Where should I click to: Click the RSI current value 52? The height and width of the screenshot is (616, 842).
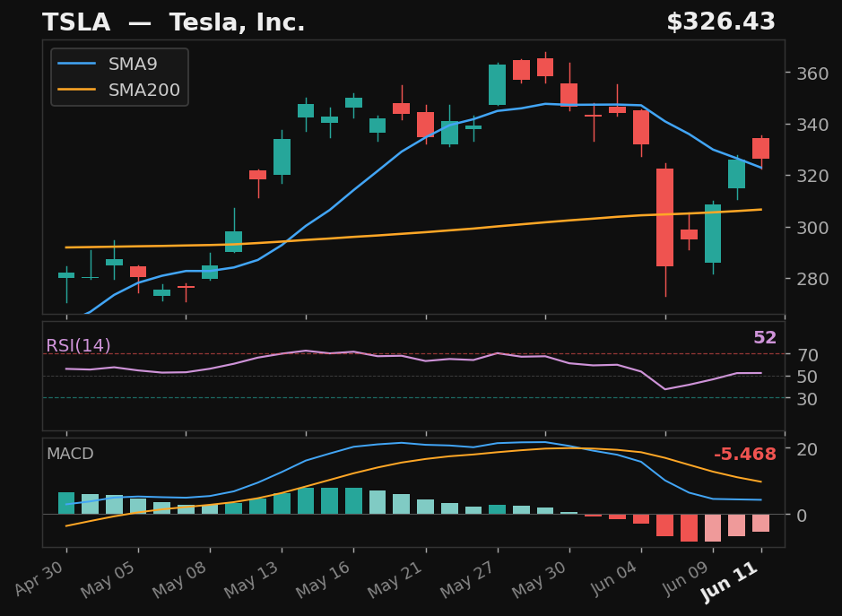(x=765, y=338)
